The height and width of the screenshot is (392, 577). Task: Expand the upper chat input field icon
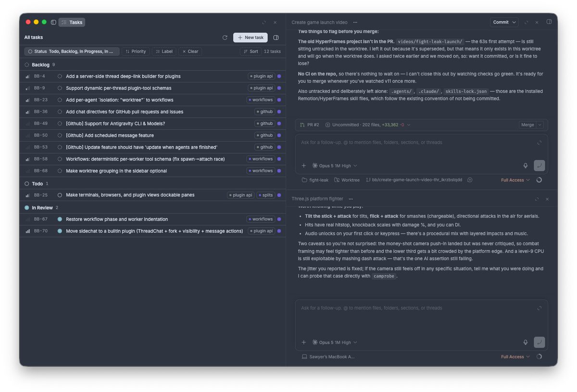(539, 142)
